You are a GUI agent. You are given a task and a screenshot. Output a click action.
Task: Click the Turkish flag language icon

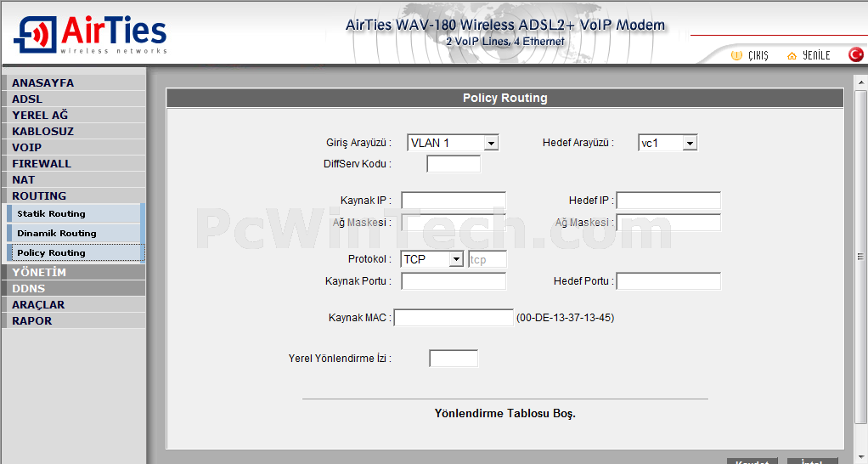856,54
